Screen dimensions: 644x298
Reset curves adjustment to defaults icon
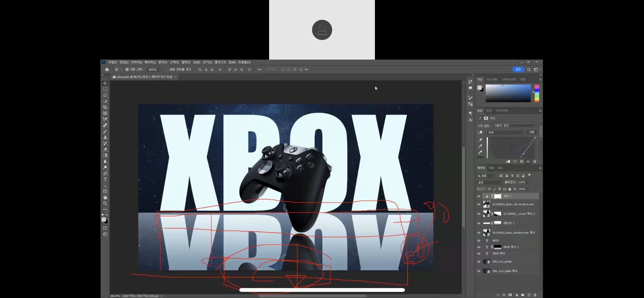tap(522, 161)
